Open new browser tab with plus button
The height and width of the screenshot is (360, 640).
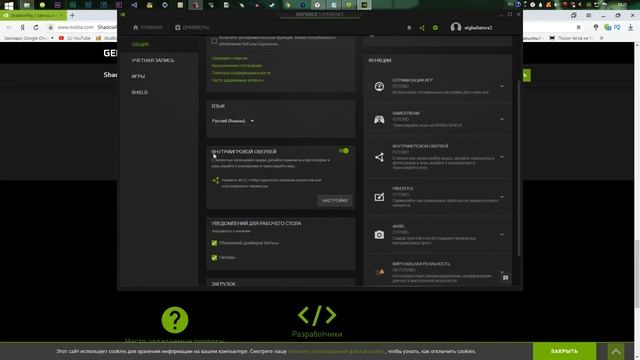click(72, 16)
